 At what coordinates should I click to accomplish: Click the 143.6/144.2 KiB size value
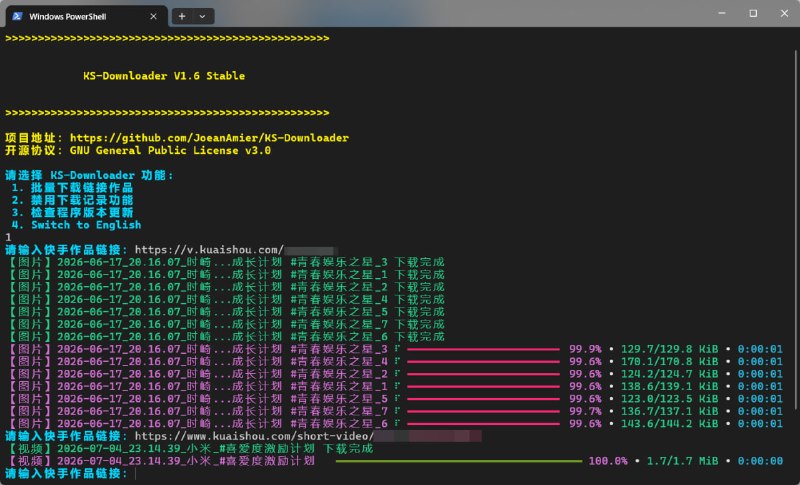(669, 424)
